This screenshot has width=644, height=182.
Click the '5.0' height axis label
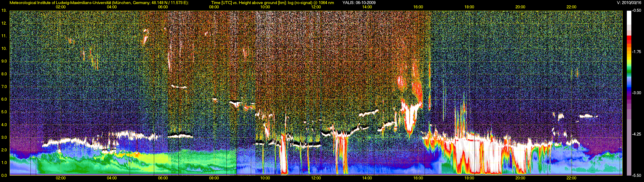click(4, 112)
